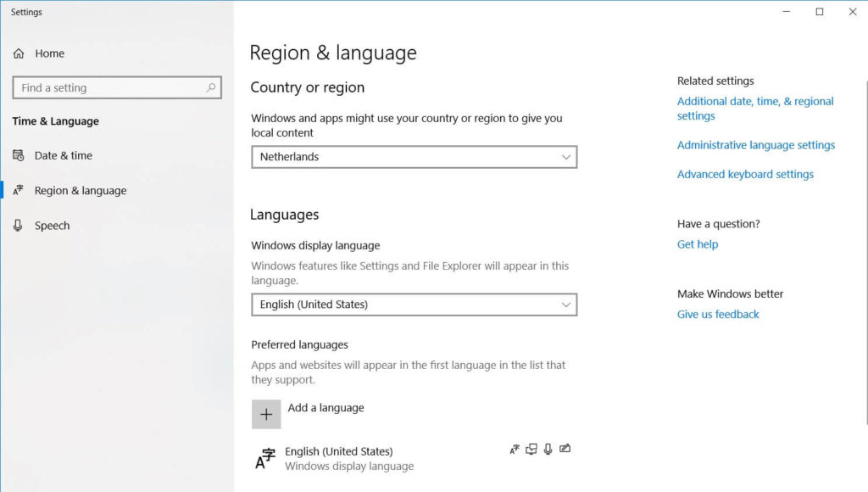Open Administrative language settings link

(x=755, y=145)
